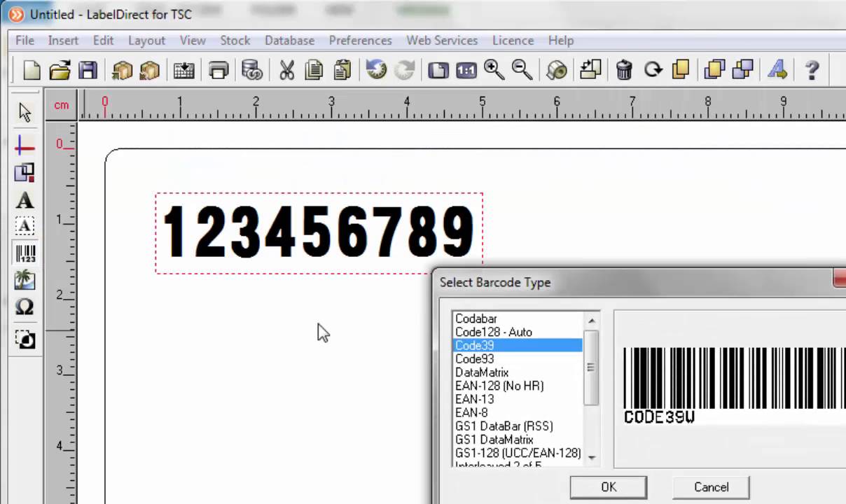Select the box shape tool

25,172
